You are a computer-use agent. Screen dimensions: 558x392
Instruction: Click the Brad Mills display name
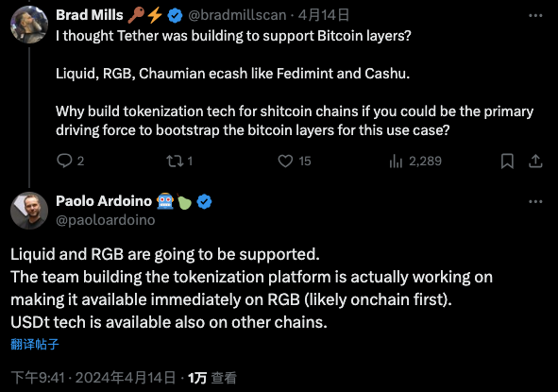pos(90,15)
